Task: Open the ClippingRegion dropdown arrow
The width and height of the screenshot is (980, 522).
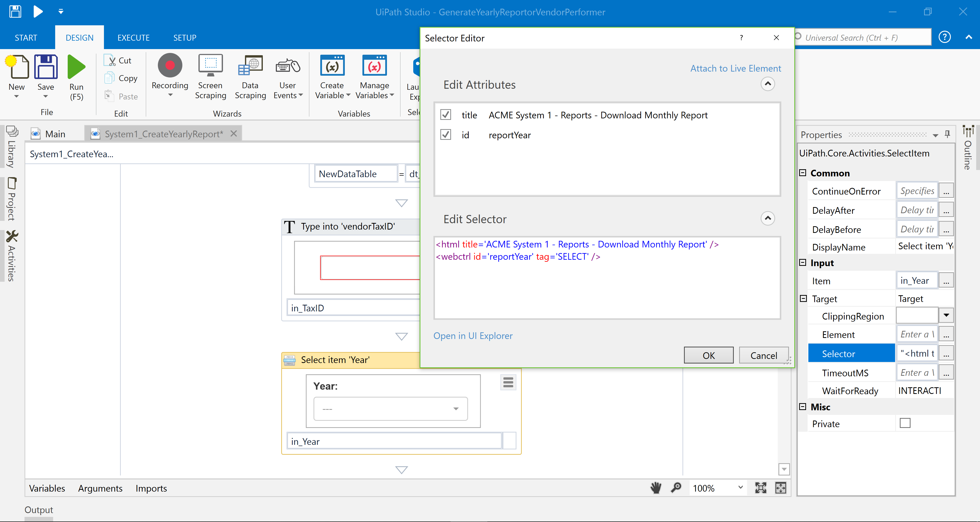Action: pos(946,316)
